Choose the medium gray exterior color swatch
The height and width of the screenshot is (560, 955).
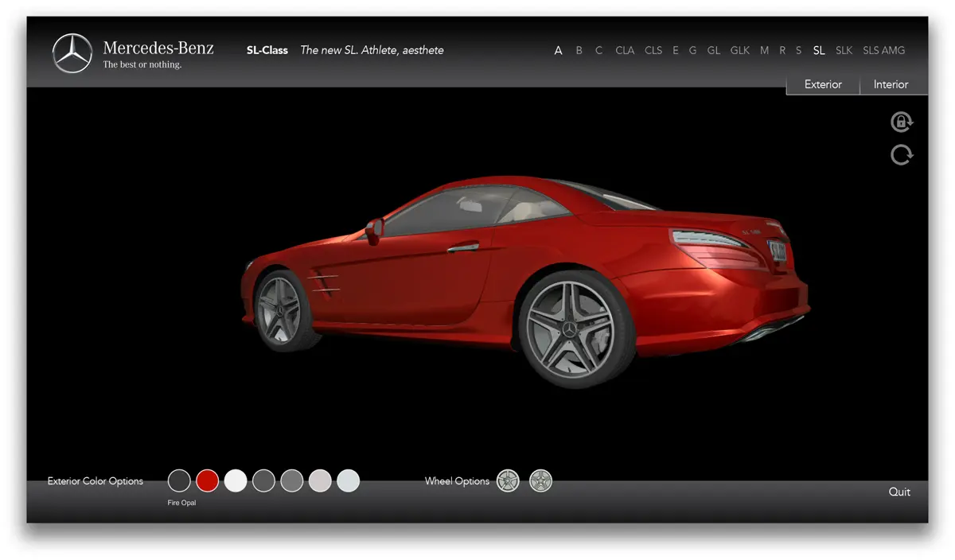tap(292, 480)
